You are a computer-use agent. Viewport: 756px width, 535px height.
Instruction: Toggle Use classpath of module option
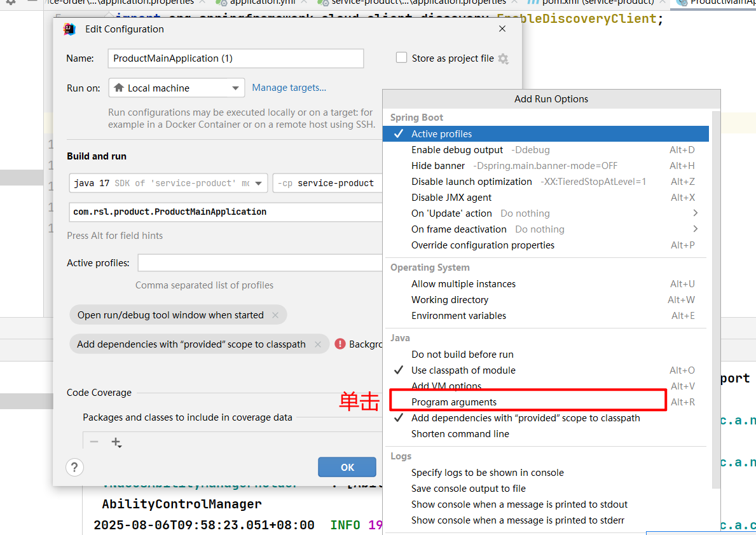pos(545,370)
